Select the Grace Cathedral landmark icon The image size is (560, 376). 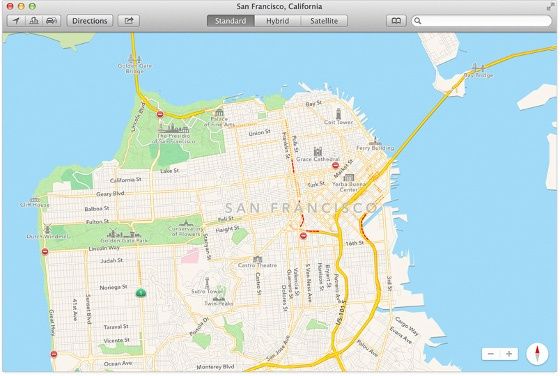point(318,151)
